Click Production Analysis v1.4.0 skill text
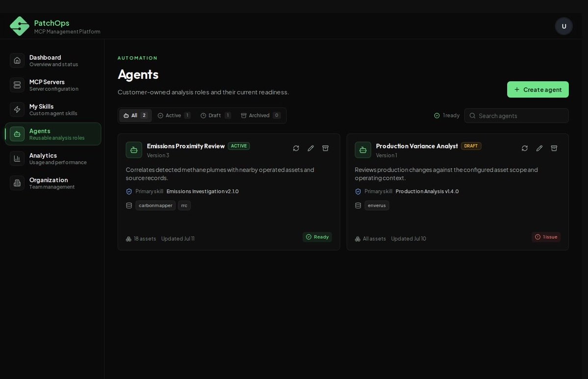Viewport: 588px width, 379px height. pos(427,192)
